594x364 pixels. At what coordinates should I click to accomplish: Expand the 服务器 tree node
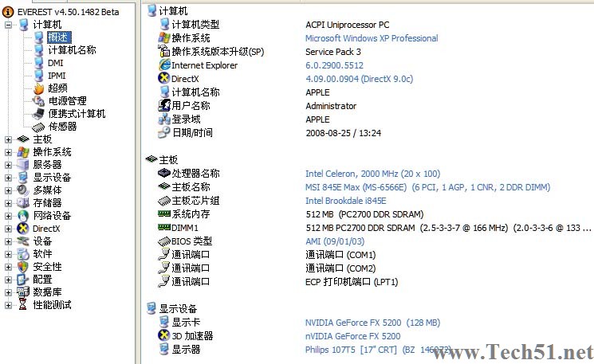(8, 165)
